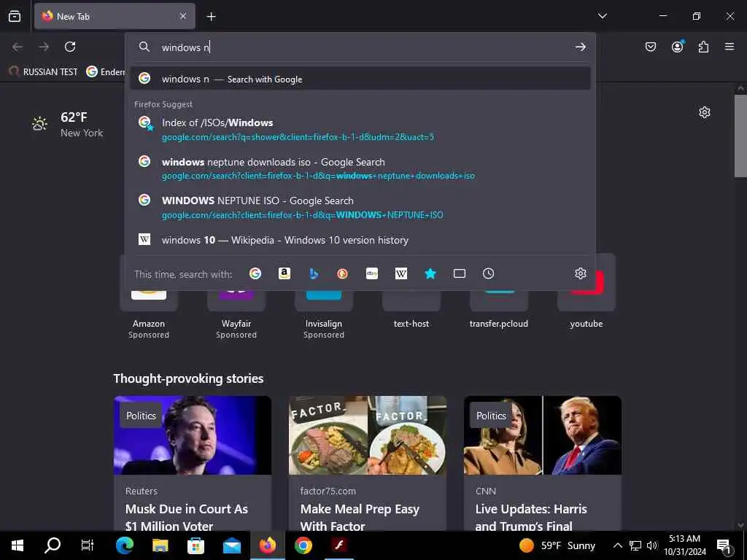This screenshot has width=747, height=560.
Task: Search this time with eBay
Action: pyautogui.click(x=372, y=274)
